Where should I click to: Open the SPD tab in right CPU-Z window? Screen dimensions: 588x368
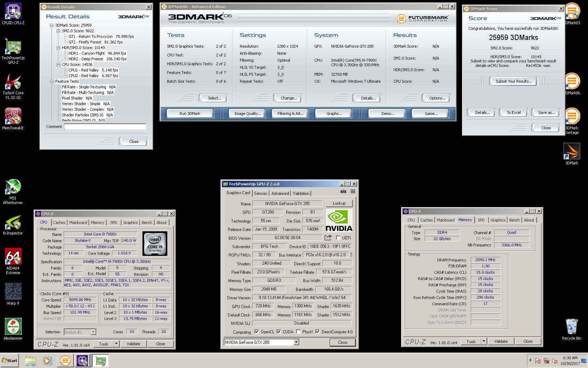point(481,220)
